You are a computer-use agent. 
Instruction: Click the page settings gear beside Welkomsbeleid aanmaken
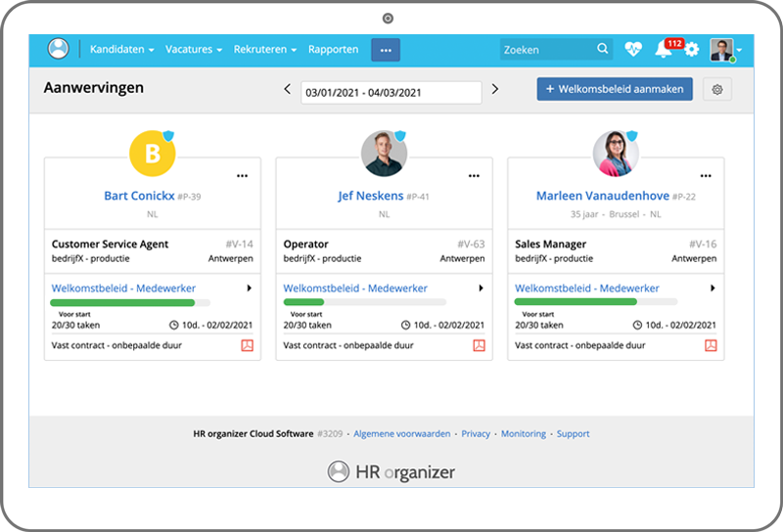[x=717, y=89]
